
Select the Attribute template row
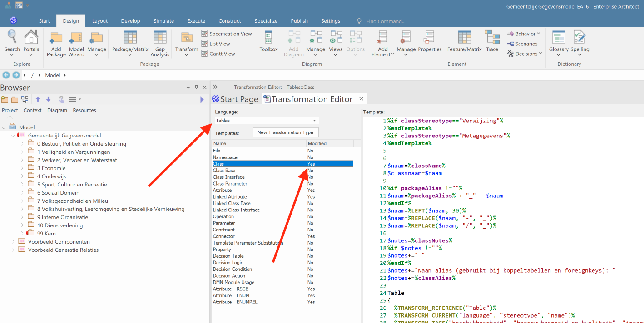pyautogui.click(x=223, y=191)
